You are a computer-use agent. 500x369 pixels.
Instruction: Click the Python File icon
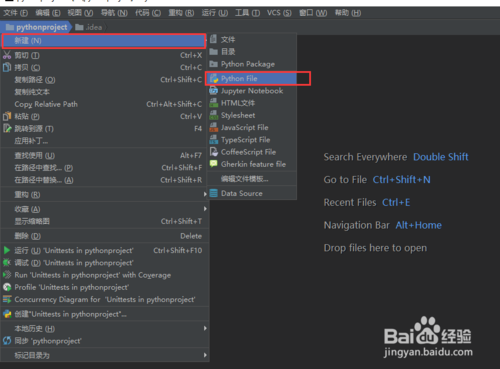pos(214,79)
